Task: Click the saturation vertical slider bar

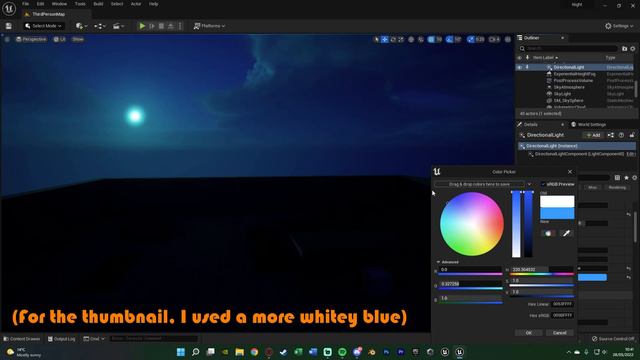Action: [x=516, y=224]
